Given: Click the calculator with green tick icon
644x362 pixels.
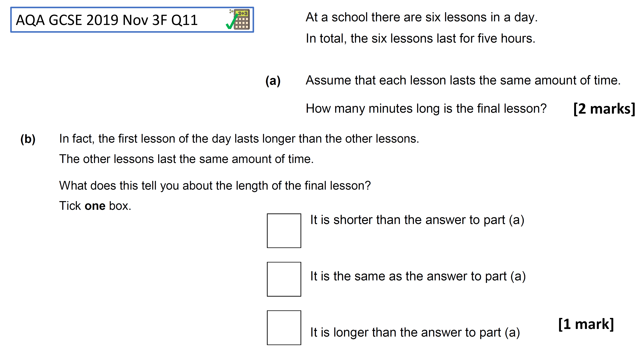Looking at the screenshot, I should [x=238, y=19].
